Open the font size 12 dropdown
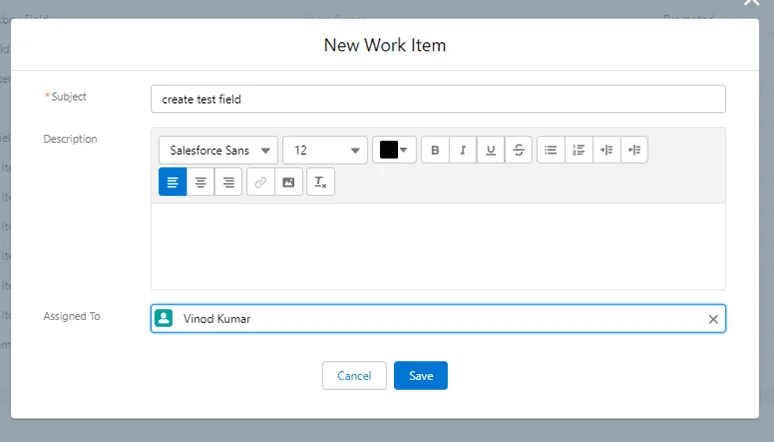774x442 pixels. point(325,150)
